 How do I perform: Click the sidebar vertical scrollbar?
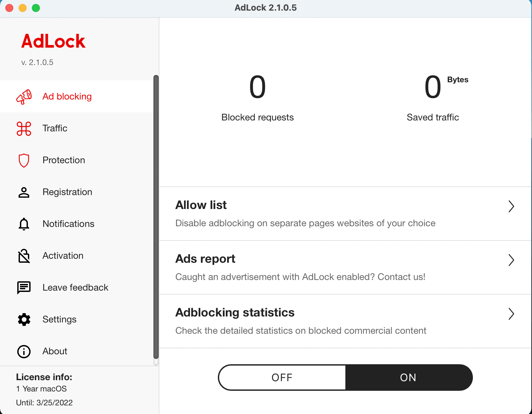(x=156, y=216)
